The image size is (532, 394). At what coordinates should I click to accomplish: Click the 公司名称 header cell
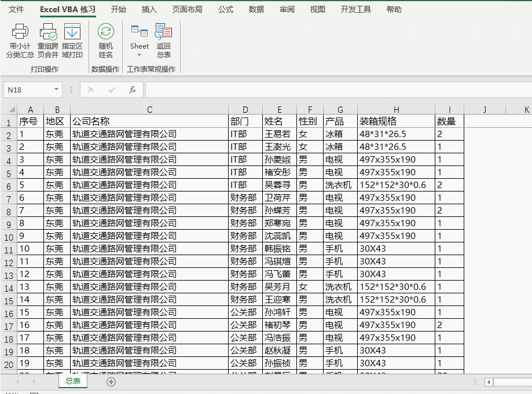click(x=149, y=121)
